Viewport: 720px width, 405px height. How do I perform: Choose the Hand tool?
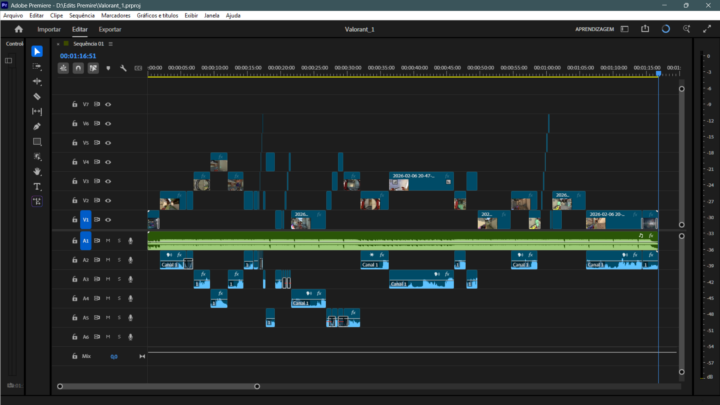tap(37, 172)
